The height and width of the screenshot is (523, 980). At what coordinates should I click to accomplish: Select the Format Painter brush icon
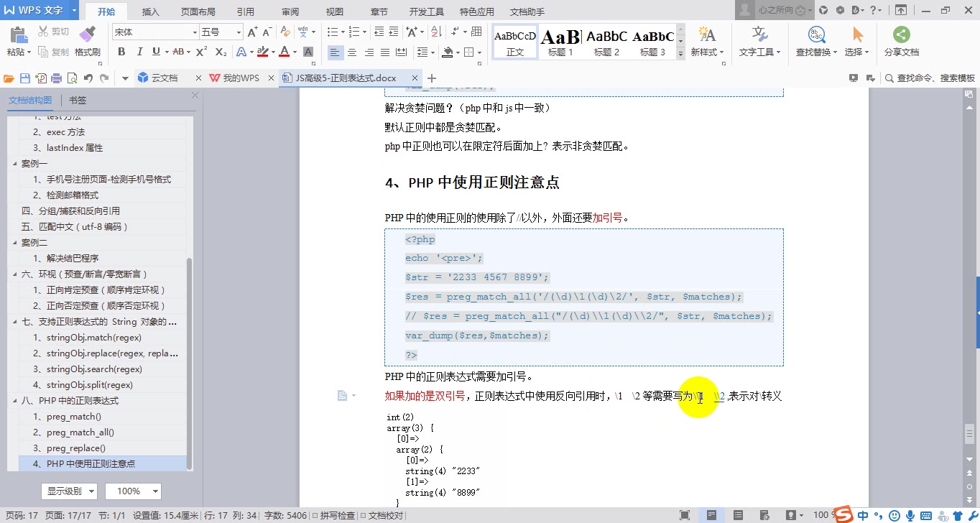coord(87,34)
